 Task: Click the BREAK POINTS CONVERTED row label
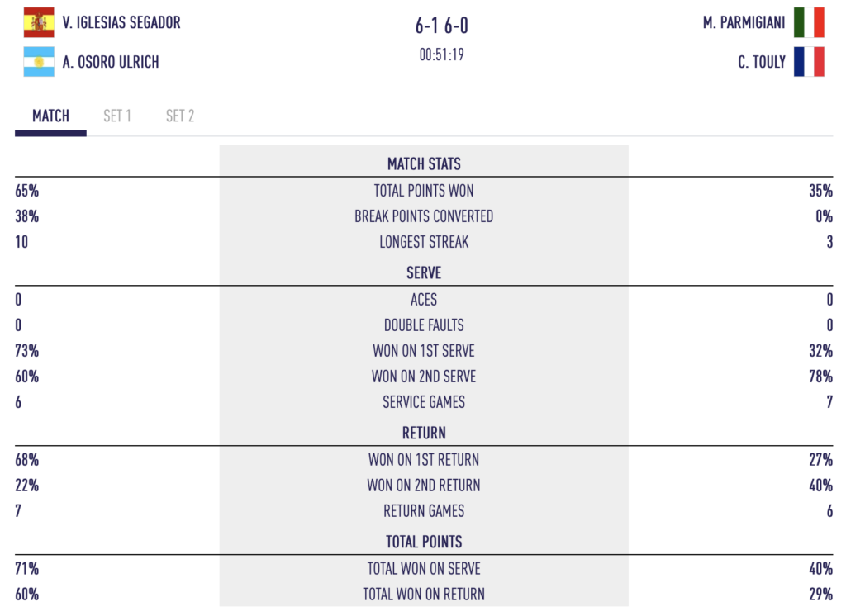(x=424, y=216)
